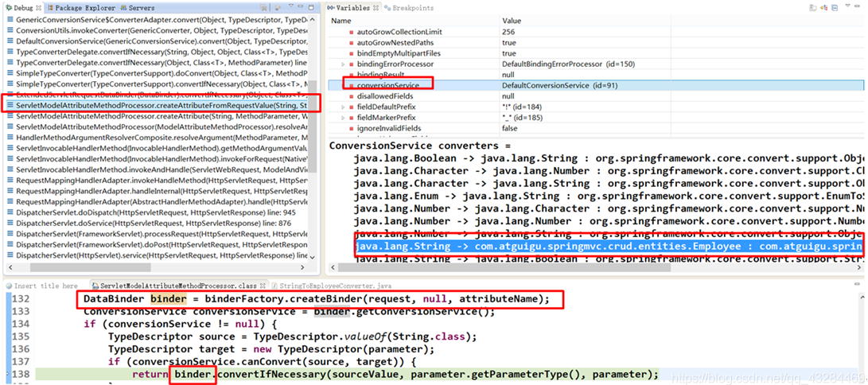Open Variables view menu dropdown arrow
Viewport: 868px width, 385px height.
click(x=847, y=6)
